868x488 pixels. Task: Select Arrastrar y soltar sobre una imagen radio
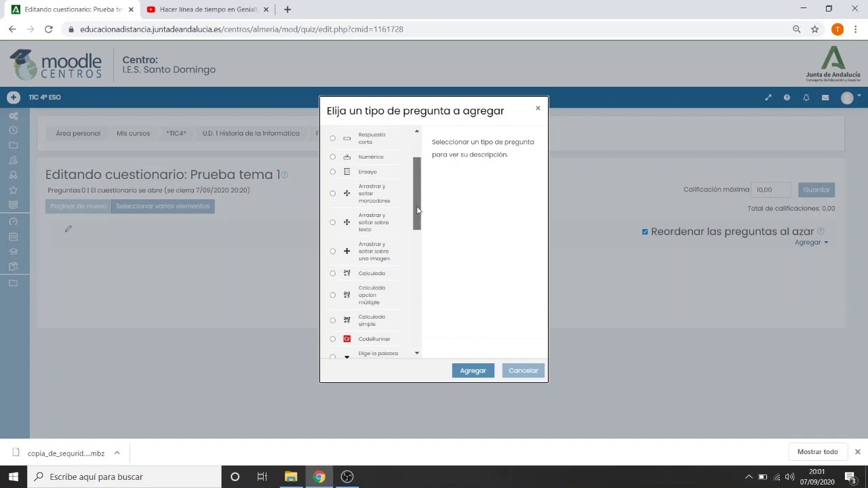click(x=332, y=251)
